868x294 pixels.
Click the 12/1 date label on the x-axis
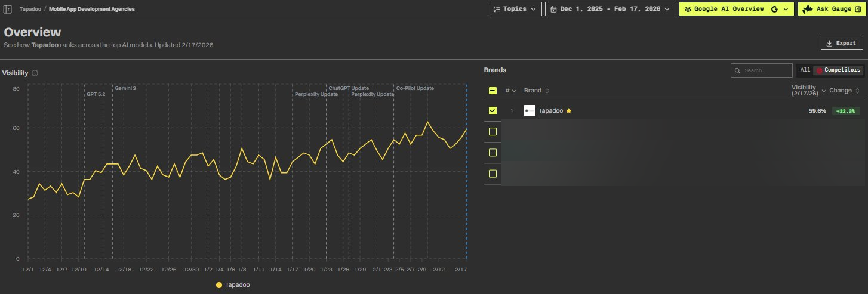tap(28, 270)
